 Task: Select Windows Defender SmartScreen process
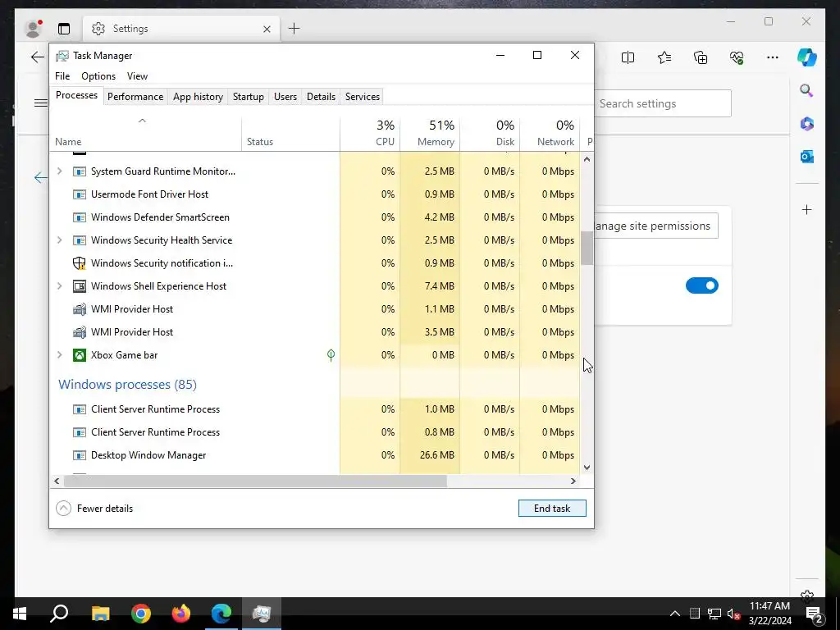coord(314,217)
